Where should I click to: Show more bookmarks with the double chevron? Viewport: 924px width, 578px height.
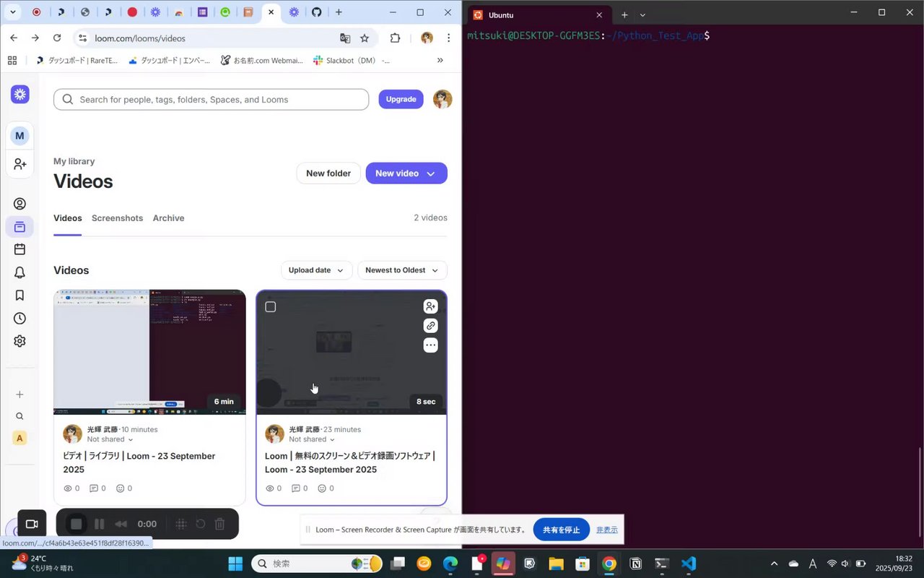(440, 61)
